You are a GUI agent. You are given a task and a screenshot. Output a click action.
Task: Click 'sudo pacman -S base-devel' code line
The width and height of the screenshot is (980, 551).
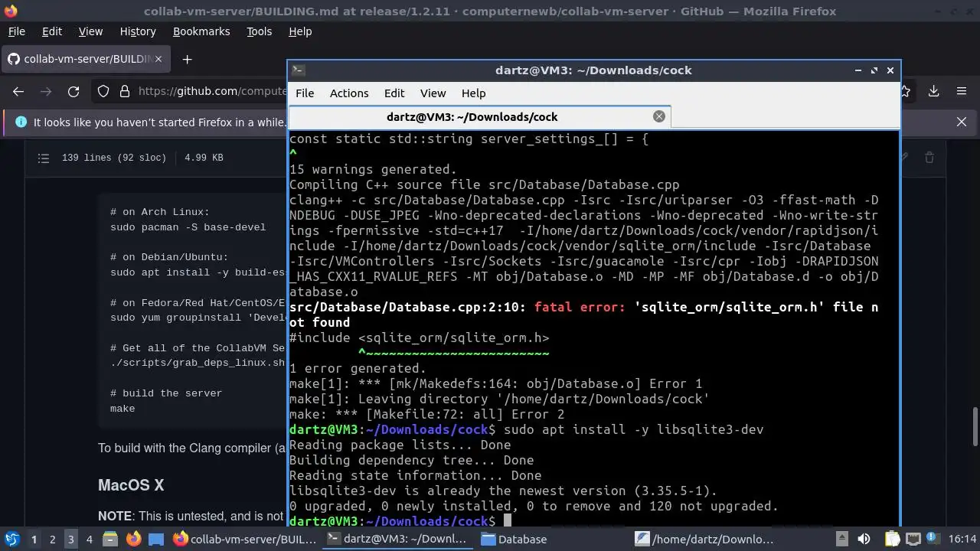(188, 227)
